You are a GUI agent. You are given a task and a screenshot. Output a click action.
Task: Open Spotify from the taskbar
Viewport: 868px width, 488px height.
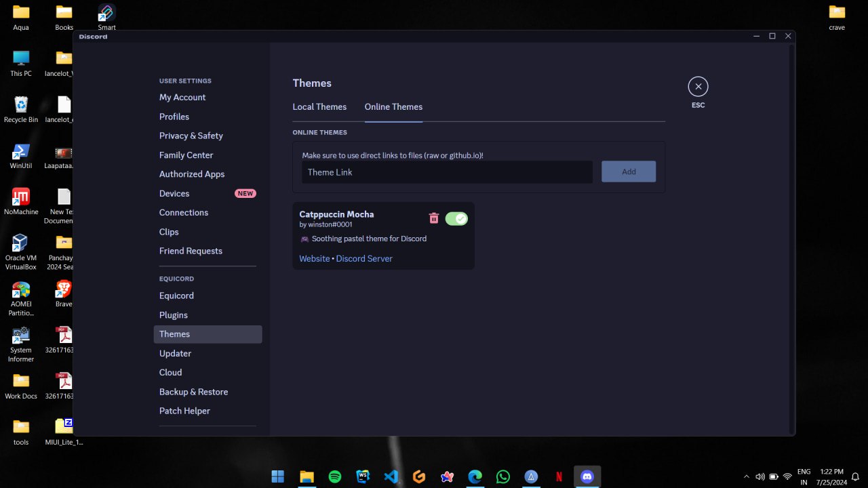pyautogui.click(x=335, y=476)
